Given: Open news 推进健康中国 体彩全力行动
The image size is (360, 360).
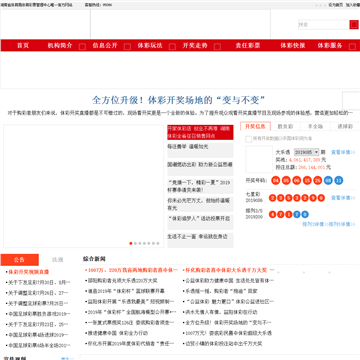Looking at the screenshot, I should pyautogui.click(x=118, y=333).
